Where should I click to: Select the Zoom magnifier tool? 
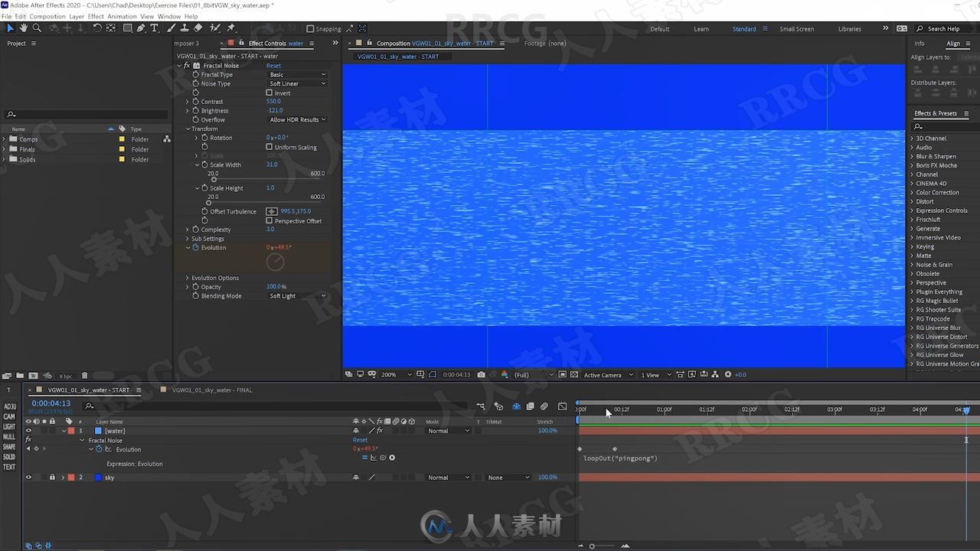coord(38,28)
